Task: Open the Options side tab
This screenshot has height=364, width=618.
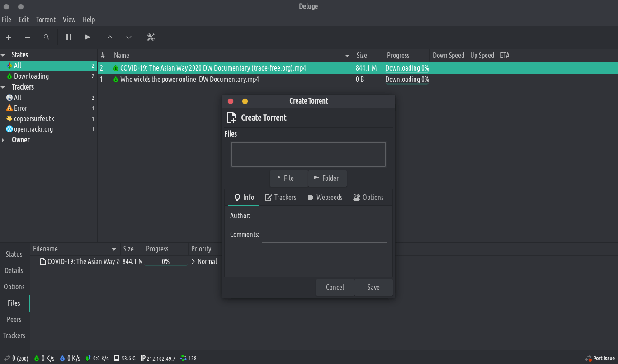Action: click(x=14, y=287)
